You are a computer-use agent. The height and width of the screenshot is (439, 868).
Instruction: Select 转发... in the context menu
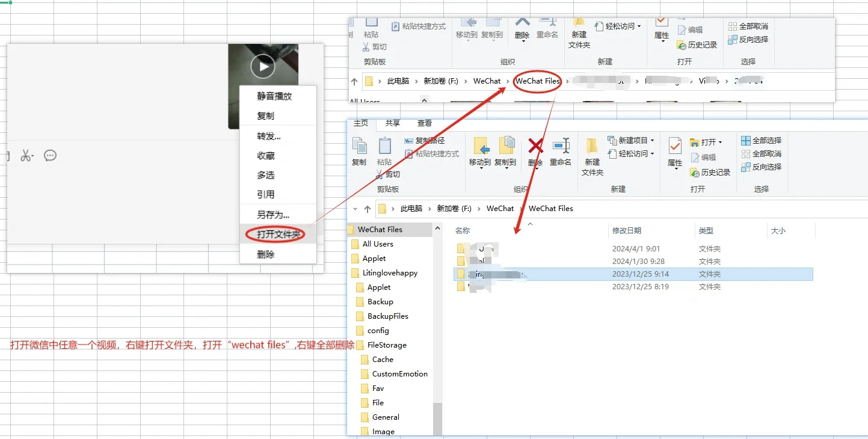click(269, 136)
